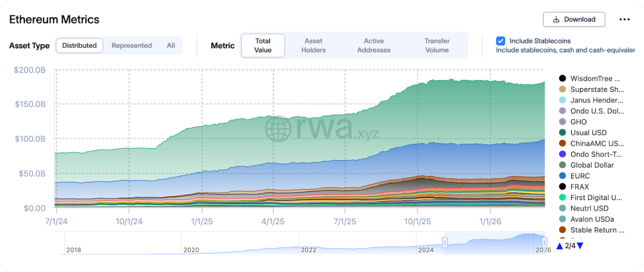Click the GHO legend marker
The image size is (644, 272).
tap(563, 122)
